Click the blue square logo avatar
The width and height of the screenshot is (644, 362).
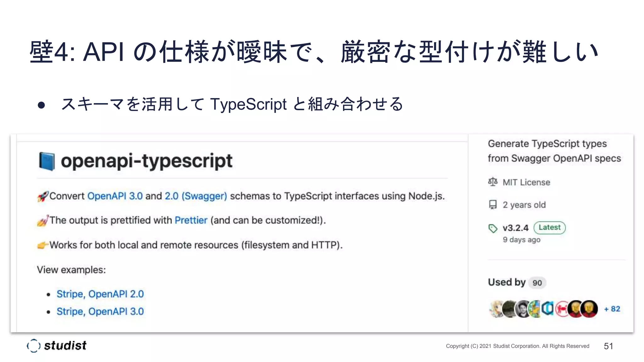coord(548,309)
